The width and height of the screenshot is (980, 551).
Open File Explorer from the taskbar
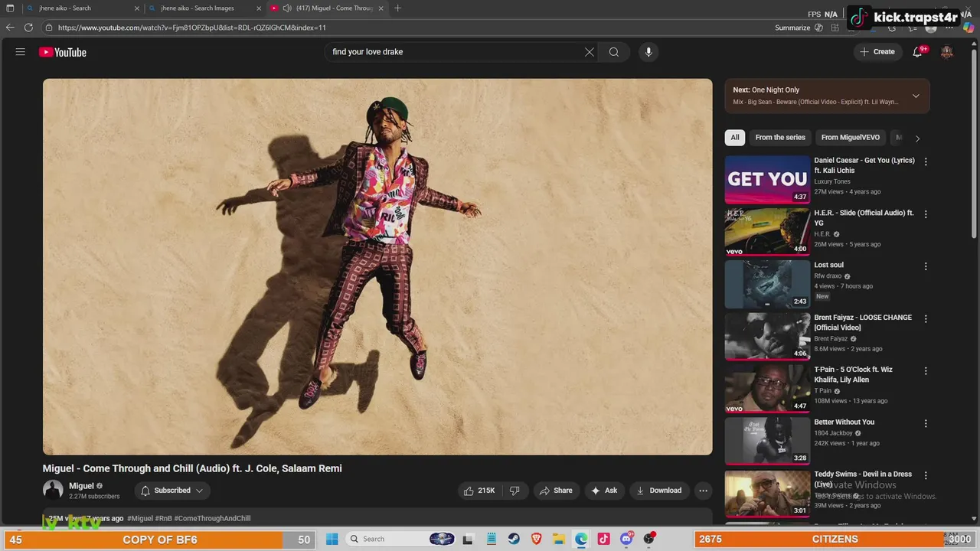[x=559, y=539]
